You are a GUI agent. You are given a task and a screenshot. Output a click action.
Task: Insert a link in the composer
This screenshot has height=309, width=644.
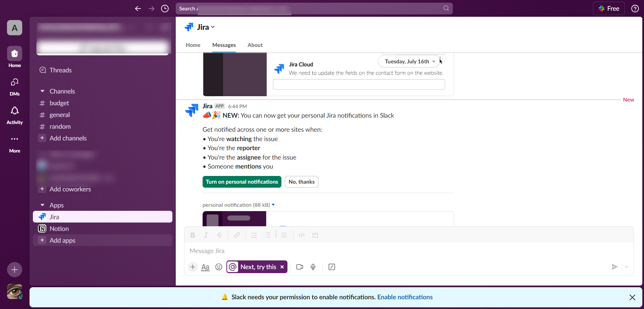(x=237, y=235)
